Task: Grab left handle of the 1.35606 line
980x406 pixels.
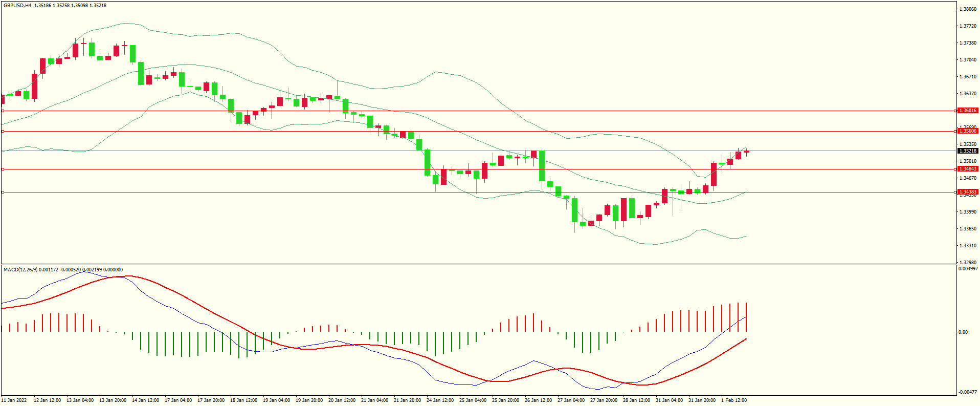Action: [3, 131]
